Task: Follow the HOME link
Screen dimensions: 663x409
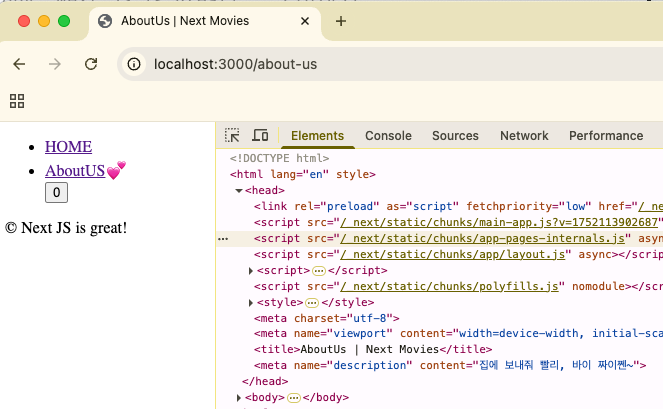Action: coord(68,146)
